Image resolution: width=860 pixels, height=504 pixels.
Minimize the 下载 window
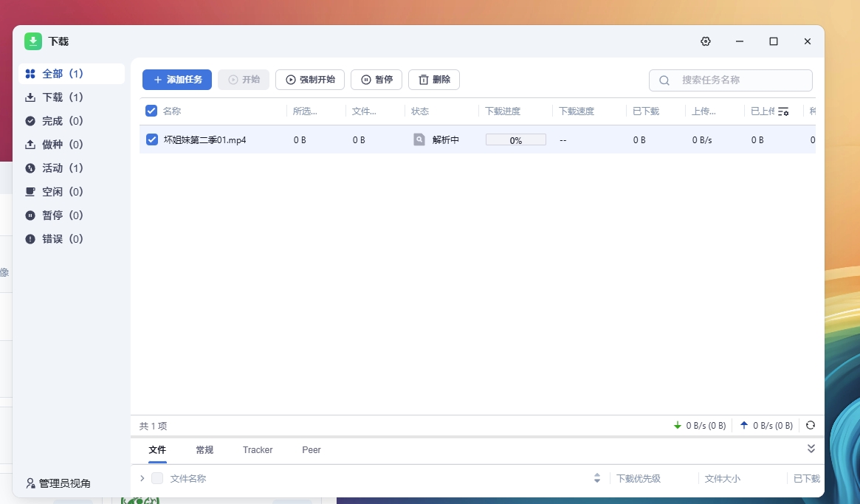click(740, 41)
